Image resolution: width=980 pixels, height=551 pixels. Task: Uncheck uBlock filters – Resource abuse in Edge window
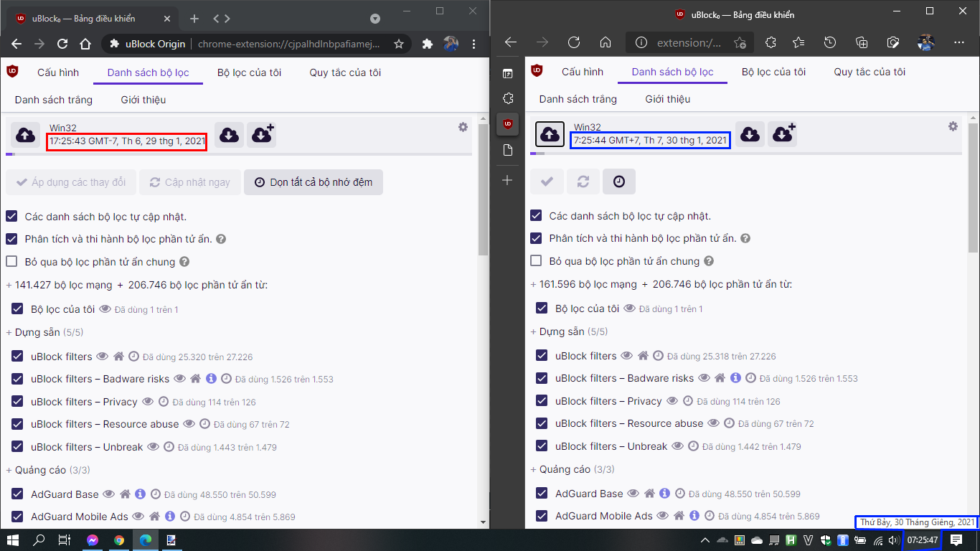542,423
